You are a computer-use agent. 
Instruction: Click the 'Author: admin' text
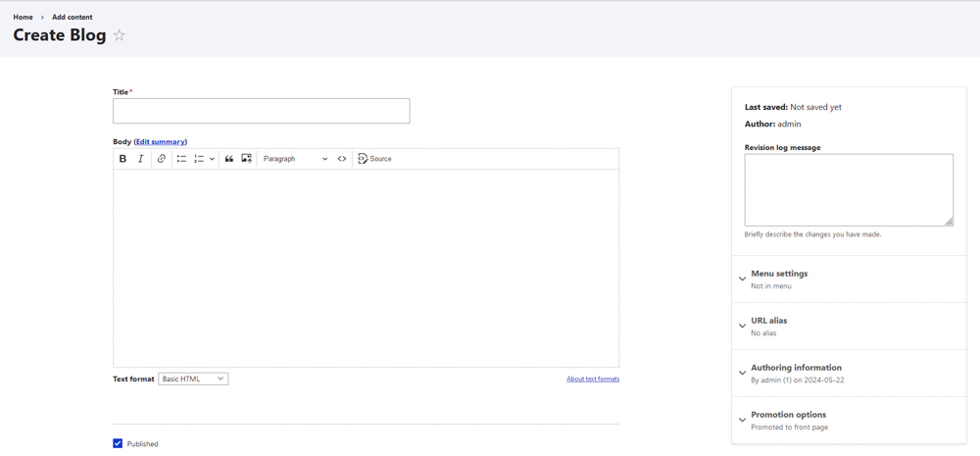tap(772, 124)
